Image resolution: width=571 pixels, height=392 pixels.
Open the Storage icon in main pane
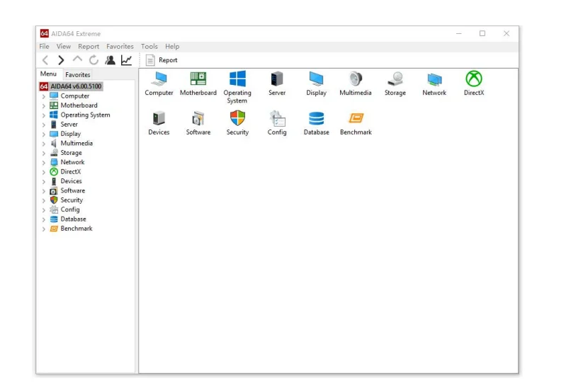pyautogui.click(x=395, y=79)
